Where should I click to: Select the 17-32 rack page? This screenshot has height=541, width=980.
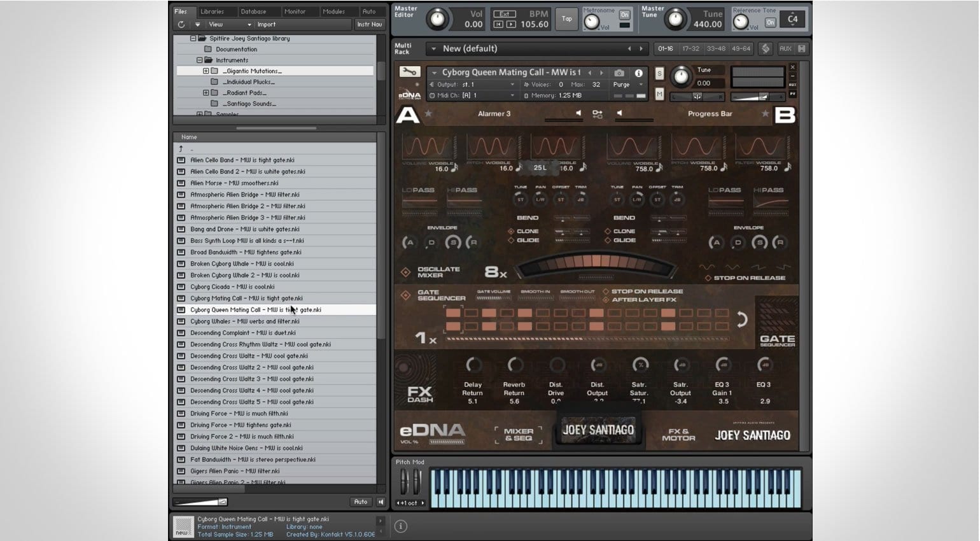click(690, 48)
